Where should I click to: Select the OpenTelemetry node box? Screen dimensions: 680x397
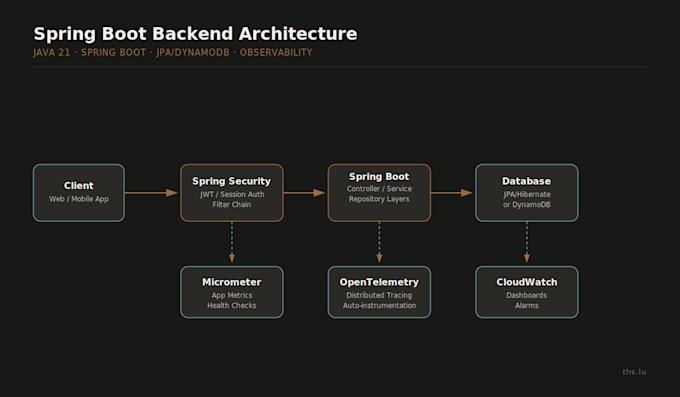pyautogui.click(x=379, y=292)
